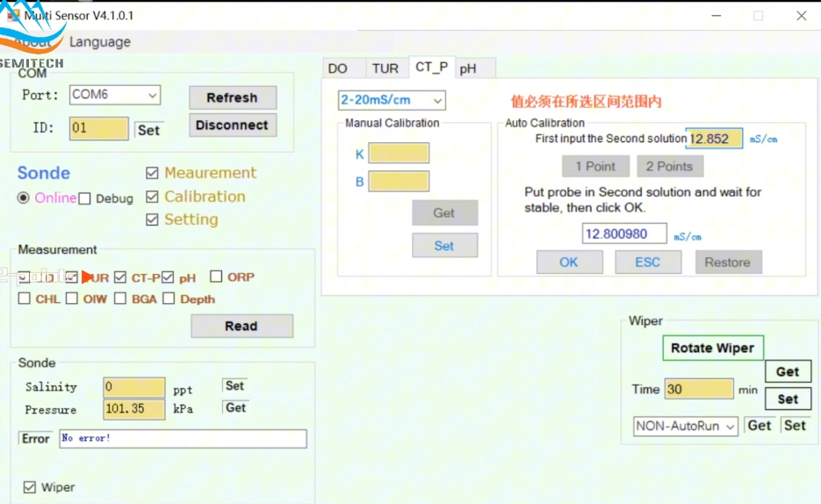Image resolution: width=821 pixels, height=504 pixels.
Task: Expand the NON-AutoRun wiper mode dropdown
Action: coord(728,427)
